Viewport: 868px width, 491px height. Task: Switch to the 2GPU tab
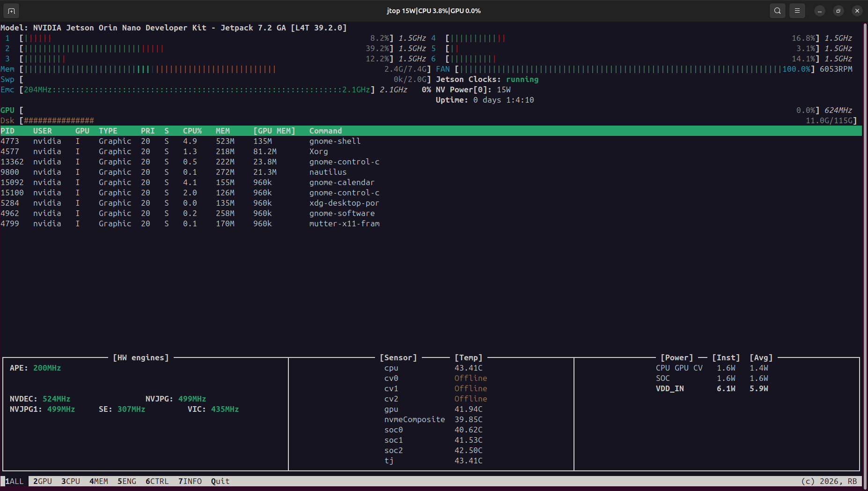click(43, 481)
